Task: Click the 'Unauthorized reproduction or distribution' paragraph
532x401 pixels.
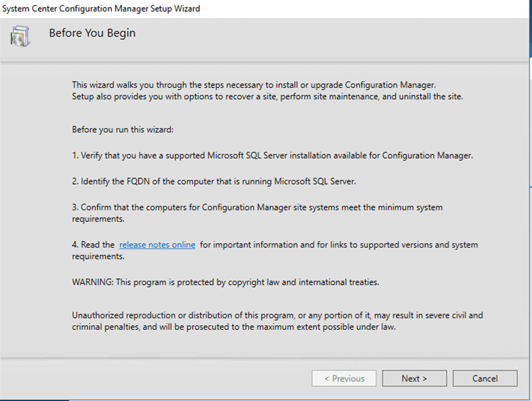Action: (x=277, y=315)
